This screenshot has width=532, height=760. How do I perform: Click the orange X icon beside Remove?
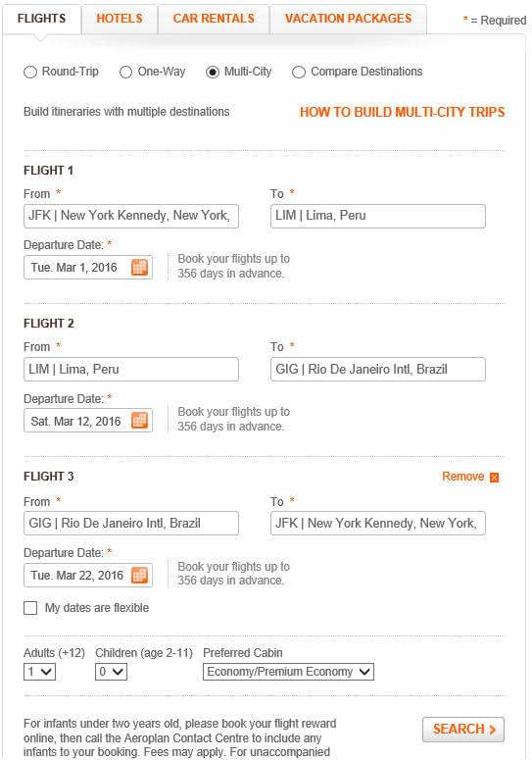(494, 478)
